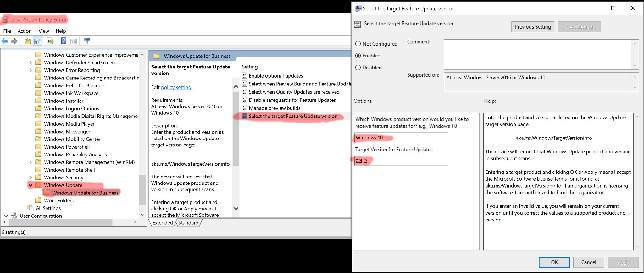Expand the Windows Remote Management (WinRM) node

pyautogui.click(x=31, y=162)
